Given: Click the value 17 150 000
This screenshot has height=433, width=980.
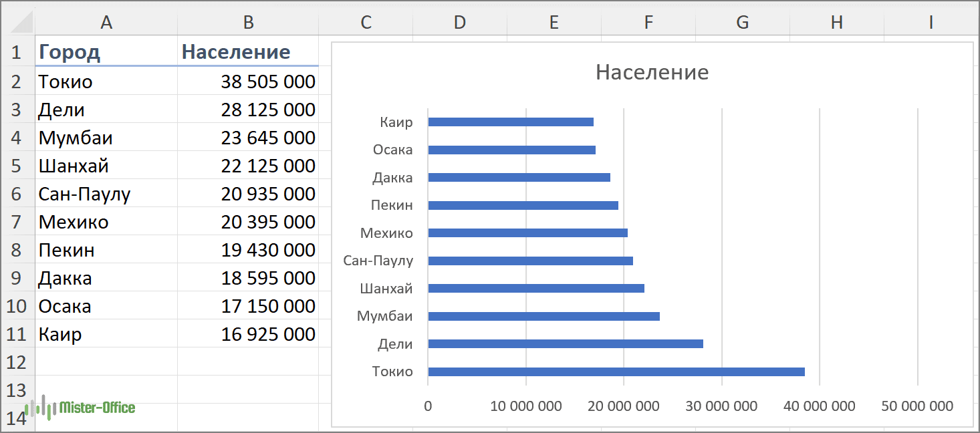Looking at the screenshot, I should point(268,306).
